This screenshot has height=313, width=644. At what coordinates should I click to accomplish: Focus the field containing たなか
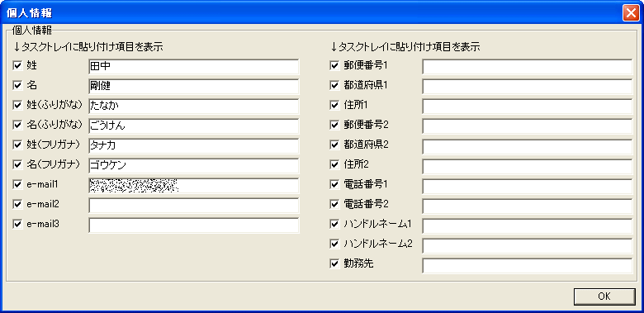point(193,106)
